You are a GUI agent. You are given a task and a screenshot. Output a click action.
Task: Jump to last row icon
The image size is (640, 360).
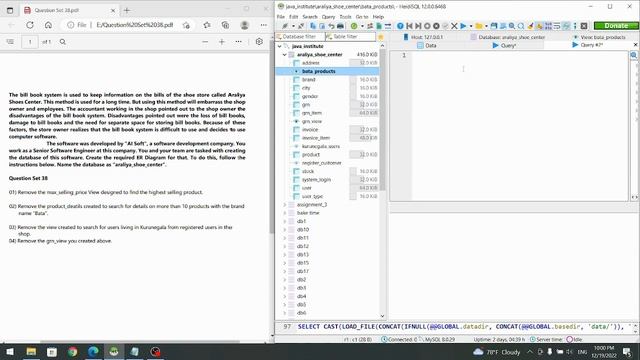tap(418, 26)
